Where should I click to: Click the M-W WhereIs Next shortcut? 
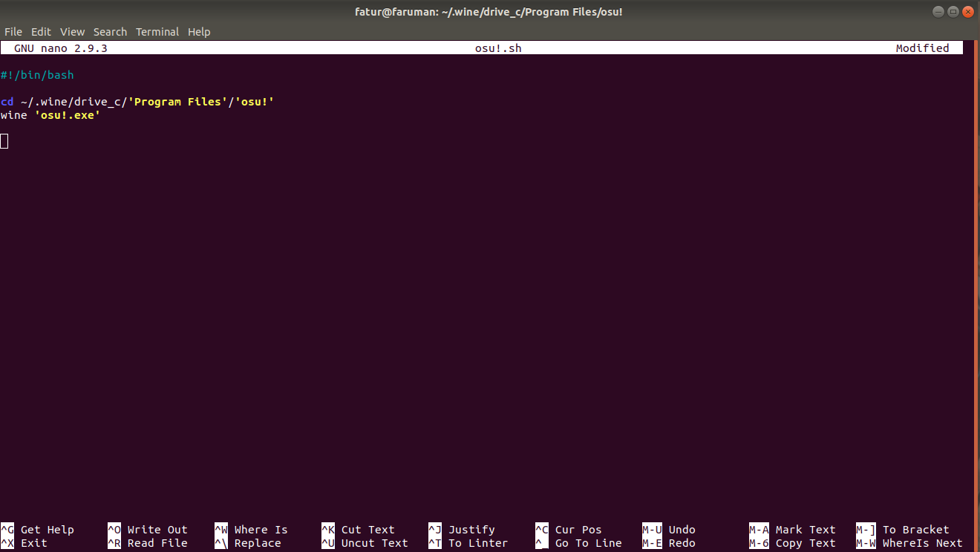tap(909, 543)
